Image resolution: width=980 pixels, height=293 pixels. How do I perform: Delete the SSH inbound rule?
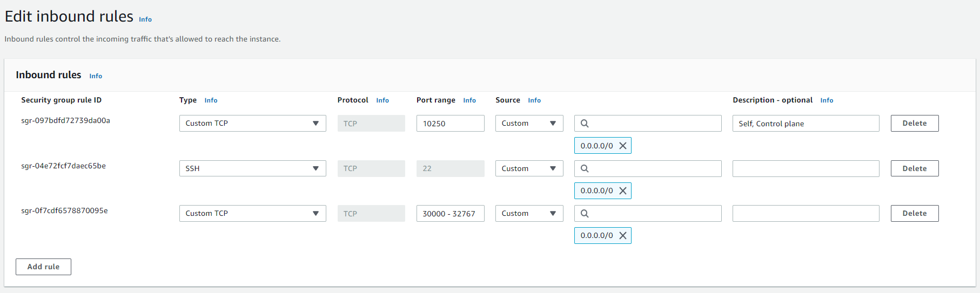pyautogui.click(x=914, y=168)
